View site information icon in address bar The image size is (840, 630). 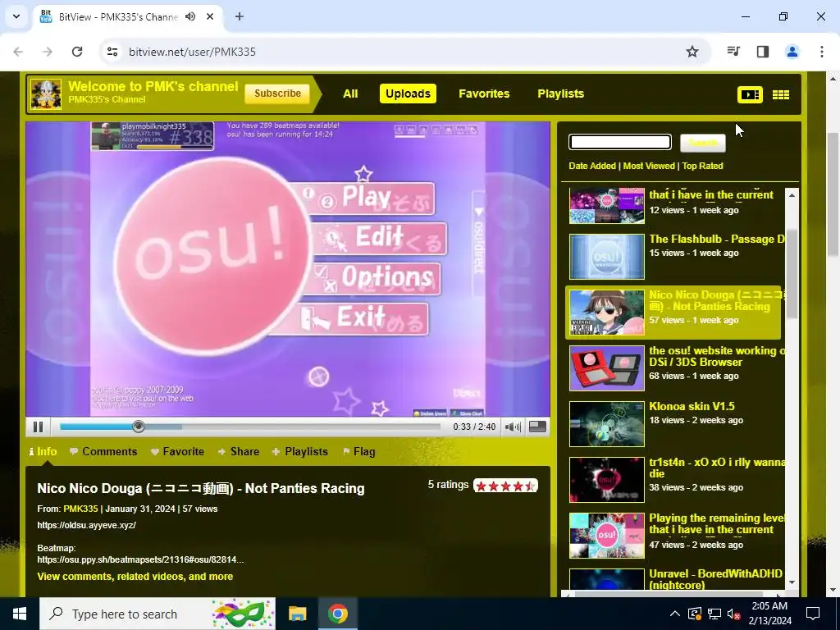tap(112, 52)
